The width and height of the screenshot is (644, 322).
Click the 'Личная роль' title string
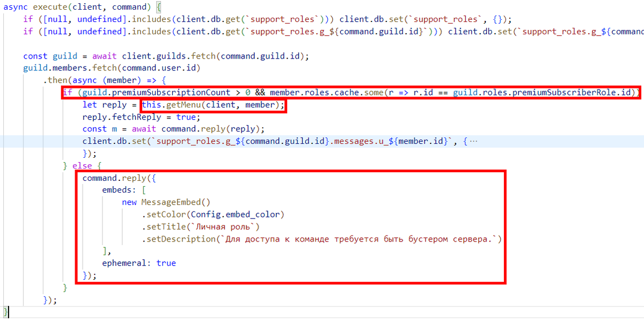click(223, 226)
